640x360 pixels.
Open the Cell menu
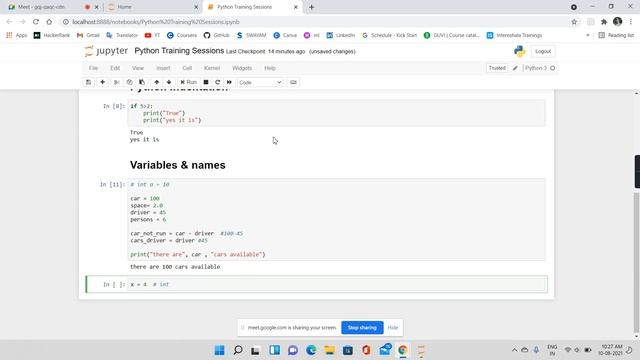pyautogui.click(x=187, y=68)
